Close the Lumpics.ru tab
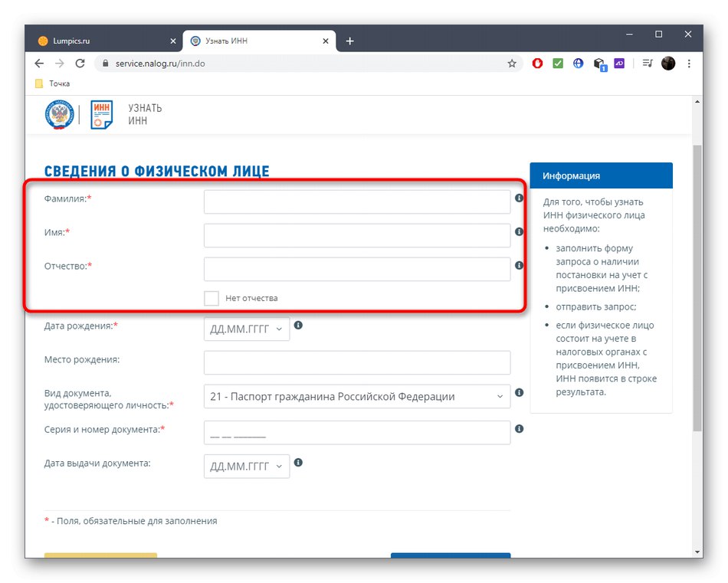 point(172,41)
